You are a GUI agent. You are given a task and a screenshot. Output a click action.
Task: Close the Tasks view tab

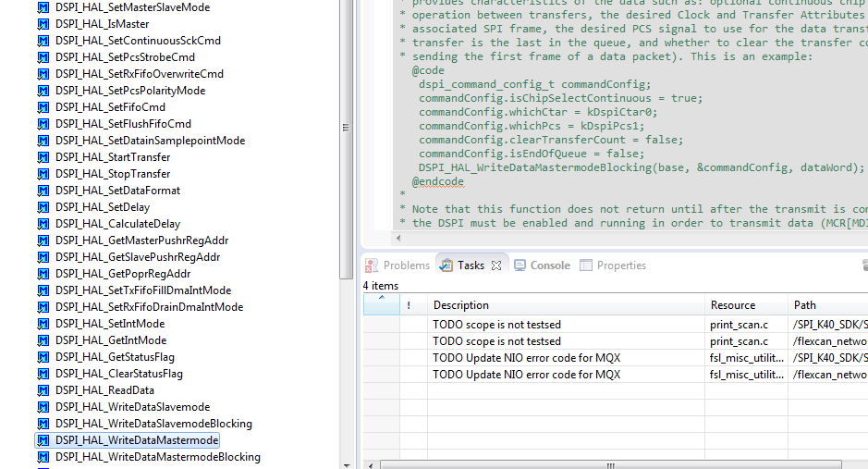click(x=496, y=265)
